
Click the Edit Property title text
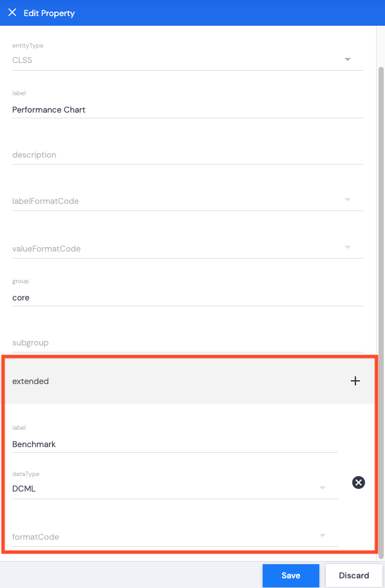[x=49, y=13]
